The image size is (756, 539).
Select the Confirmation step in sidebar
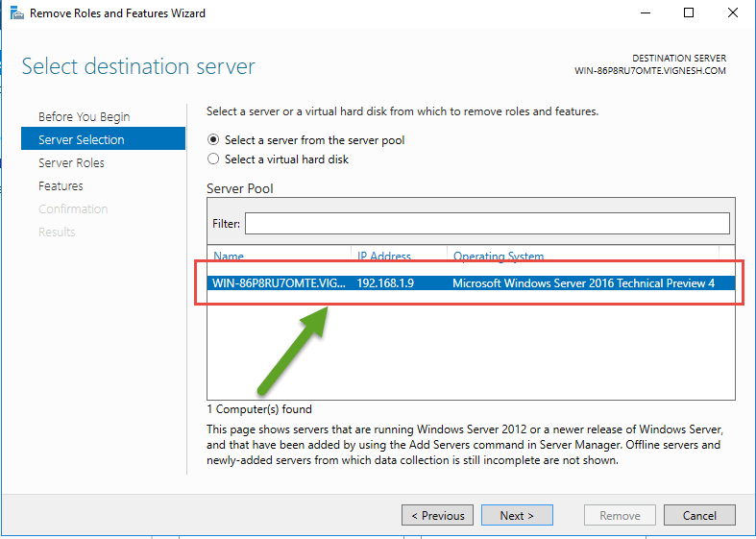[73, 209]
